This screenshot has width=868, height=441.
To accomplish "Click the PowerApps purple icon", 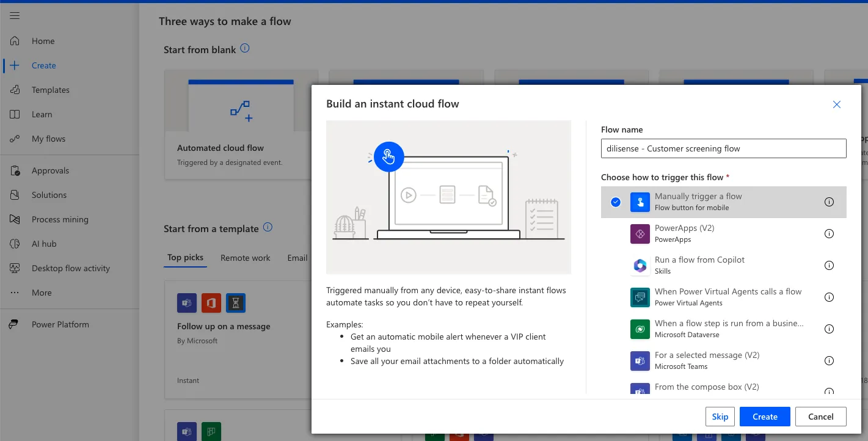I will [640, 234].
